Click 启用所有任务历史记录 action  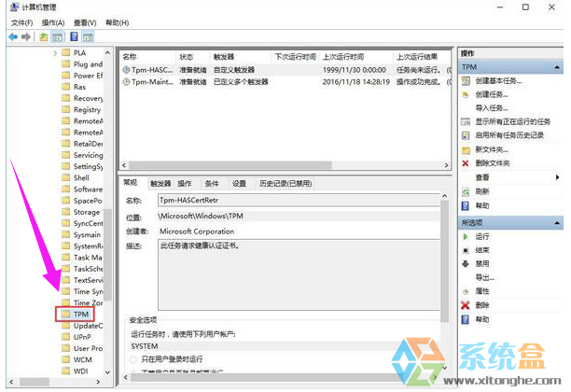click(x=508, y=135)
